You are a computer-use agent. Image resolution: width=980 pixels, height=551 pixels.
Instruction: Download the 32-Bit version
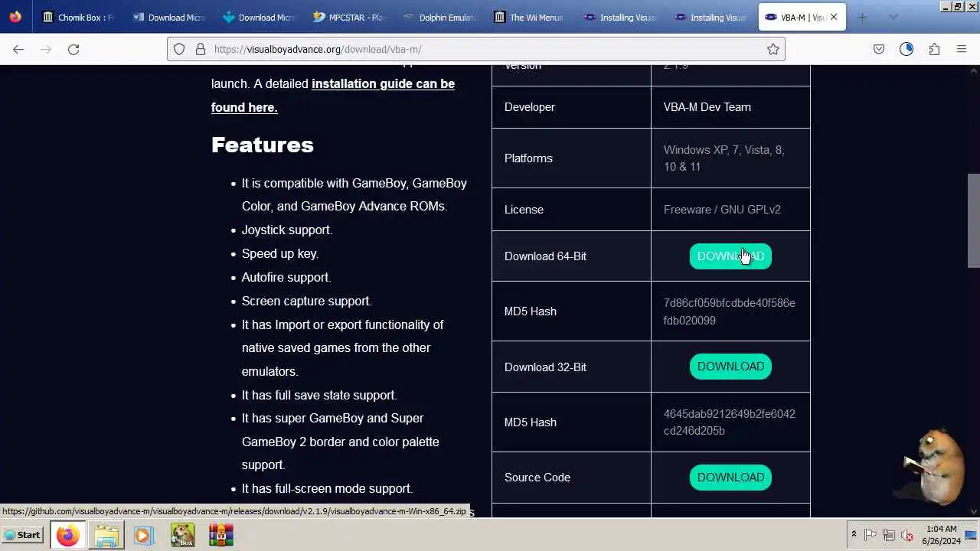click(x=730, y=367)
